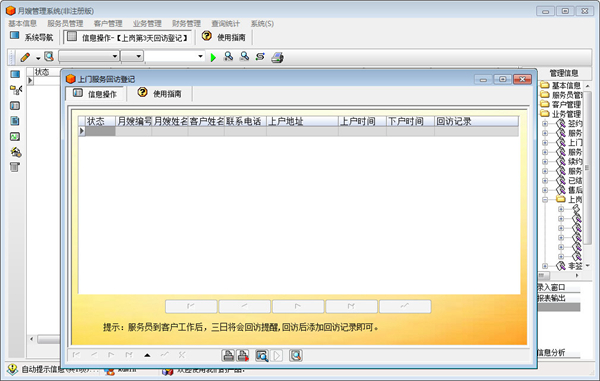This screenshot has width=600, height=381.
Task: Collapse the 上岗 folder node in tree
Action: click(545, 200)
